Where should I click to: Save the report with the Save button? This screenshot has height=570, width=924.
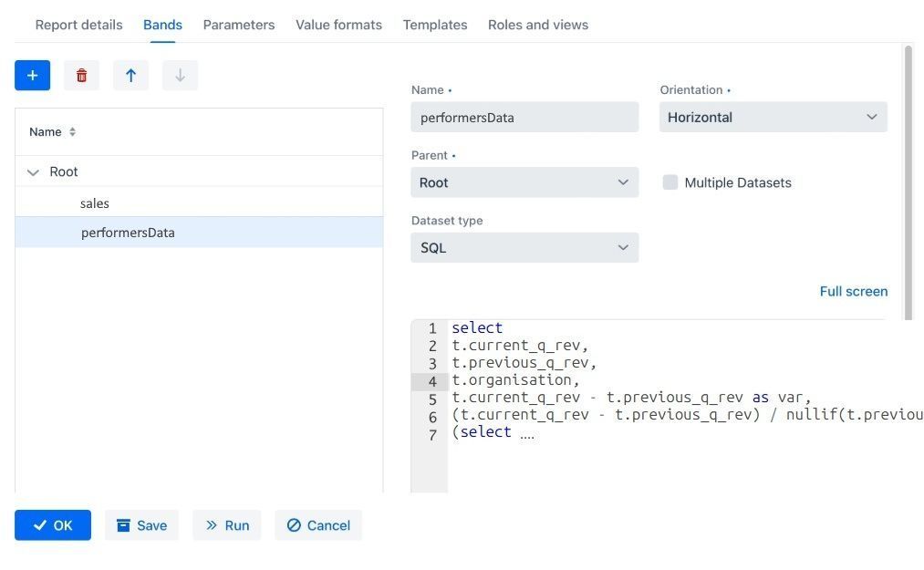(141, 525)
